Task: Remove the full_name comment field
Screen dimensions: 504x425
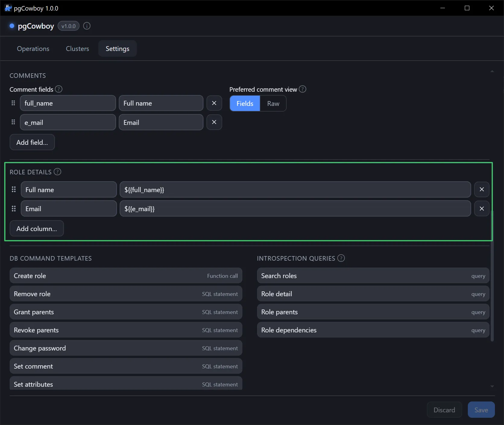Action: pyautogui.click(x=214, y=103)
